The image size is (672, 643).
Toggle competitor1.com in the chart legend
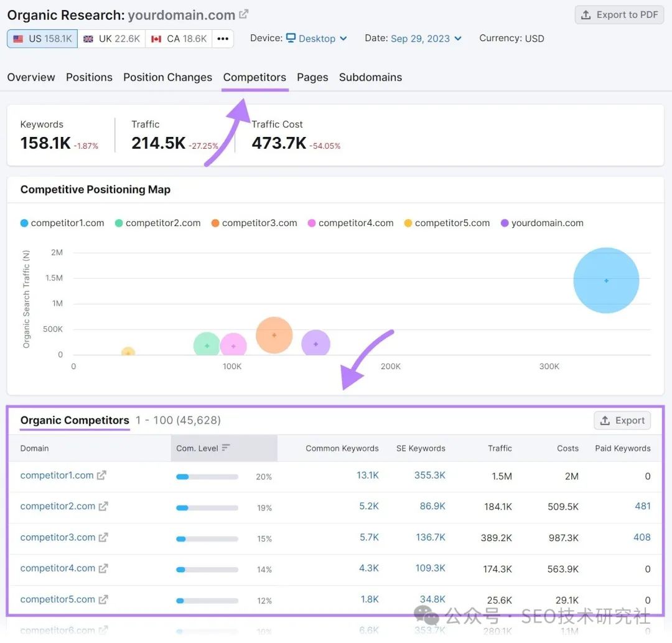pos(62,223)
